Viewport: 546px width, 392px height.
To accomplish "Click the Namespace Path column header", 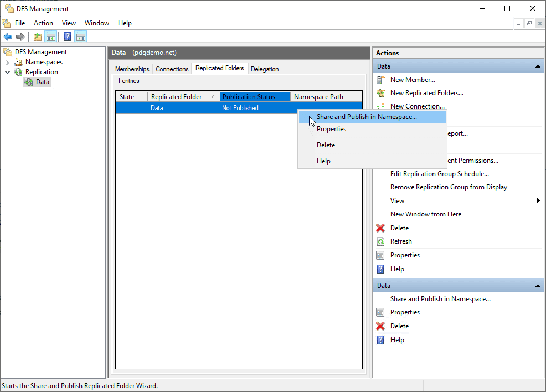I will point(326,97).
